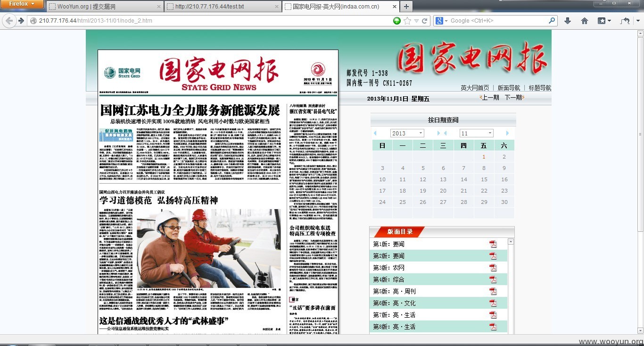The width and height of the screenshot is (644, 346).
Task: Open the month dropdown showing 11
Action: click(x=476, y=133)
